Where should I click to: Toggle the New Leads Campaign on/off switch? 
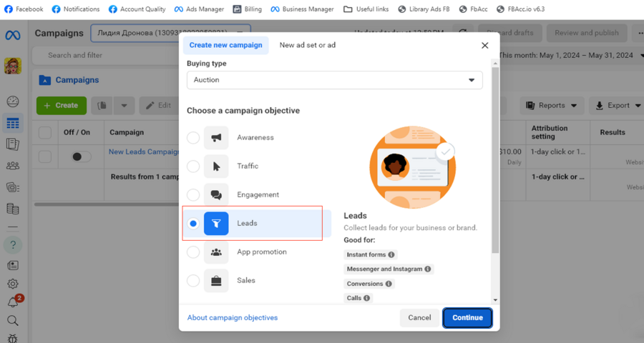click(x=81, y=156)
